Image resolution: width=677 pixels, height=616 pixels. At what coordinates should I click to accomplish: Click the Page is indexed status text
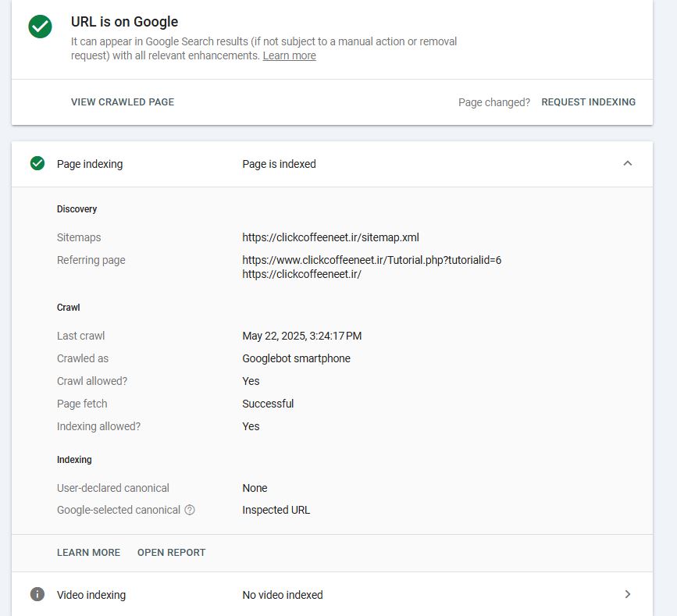279,164
